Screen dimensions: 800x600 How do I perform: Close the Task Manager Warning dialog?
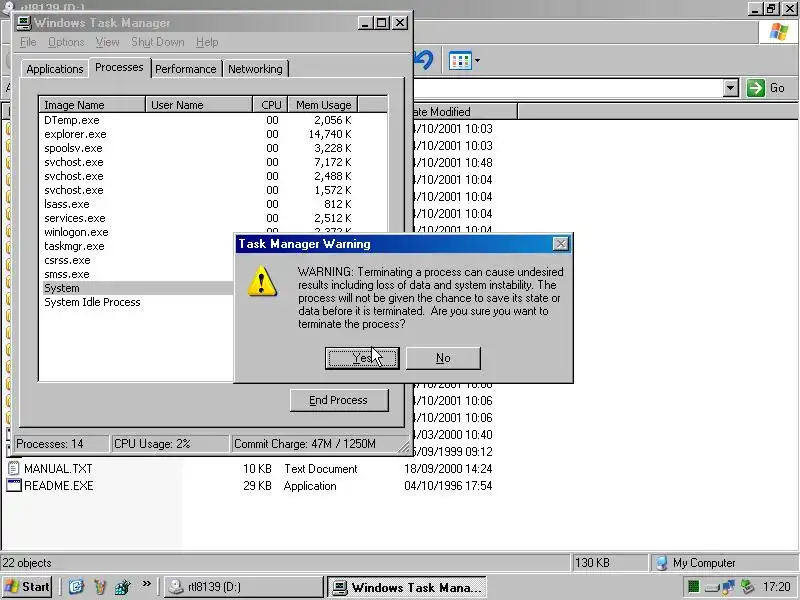tap(561, 244)
